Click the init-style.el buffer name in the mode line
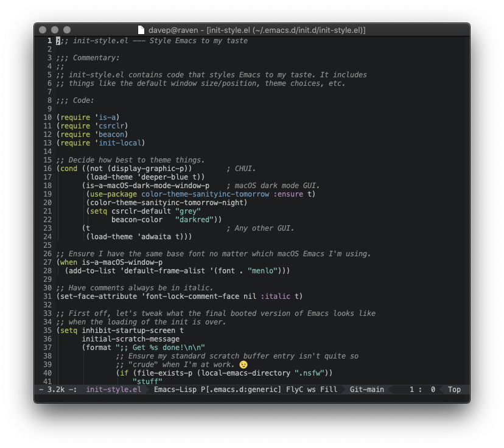 point(113,389)
